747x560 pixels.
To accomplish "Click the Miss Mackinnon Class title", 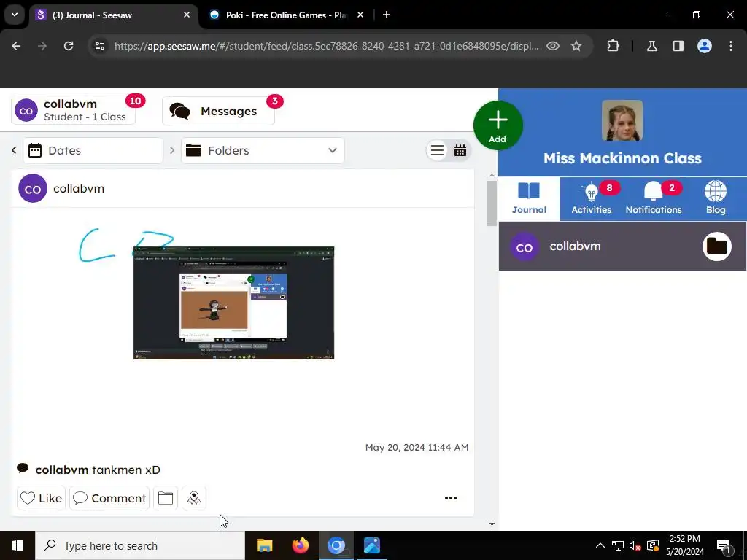I will click(622, 158).
